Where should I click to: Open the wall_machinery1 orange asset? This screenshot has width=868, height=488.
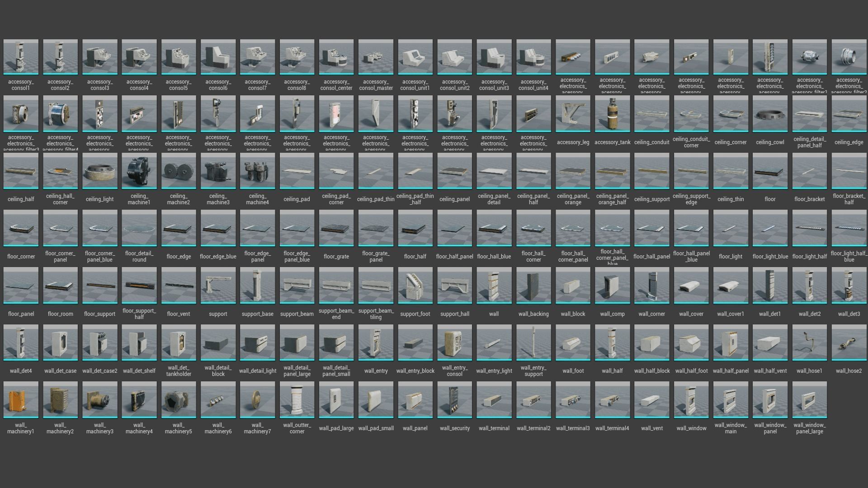pyautogui.click(x=21, y=400)
